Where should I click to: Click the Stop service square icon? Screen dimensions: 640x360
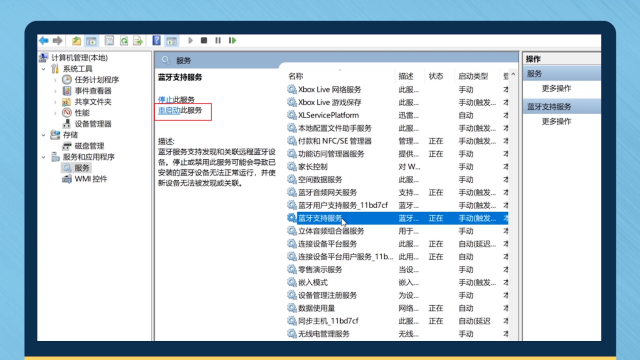pyautogui.click(x=204, y=40)
